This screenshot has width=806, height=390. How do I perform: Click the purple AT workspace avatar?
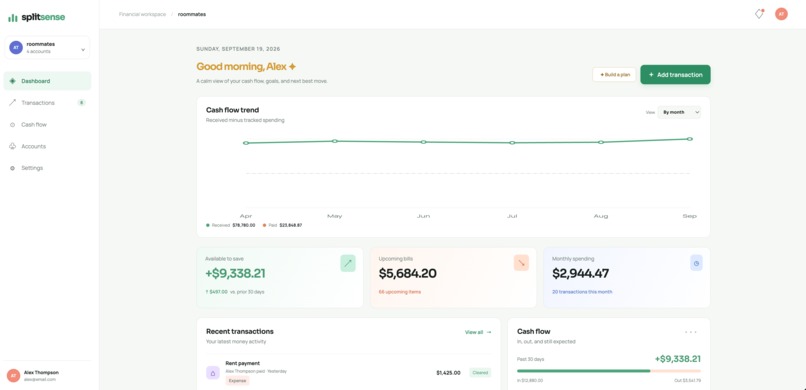tap(16, 47)
